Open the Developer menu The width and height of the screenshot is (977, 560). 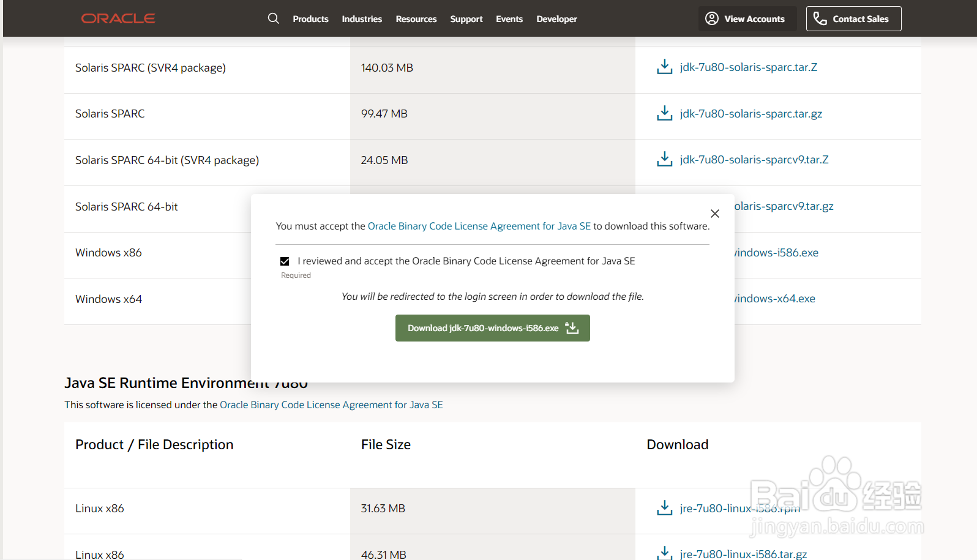click(556, 19)
